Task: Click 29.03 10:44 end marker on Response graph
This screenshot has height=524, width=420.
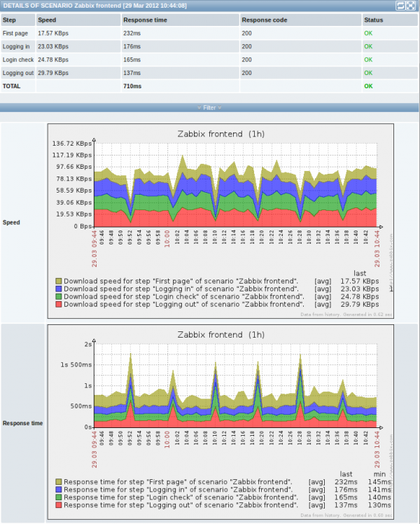Action: (x=377, y=450)
